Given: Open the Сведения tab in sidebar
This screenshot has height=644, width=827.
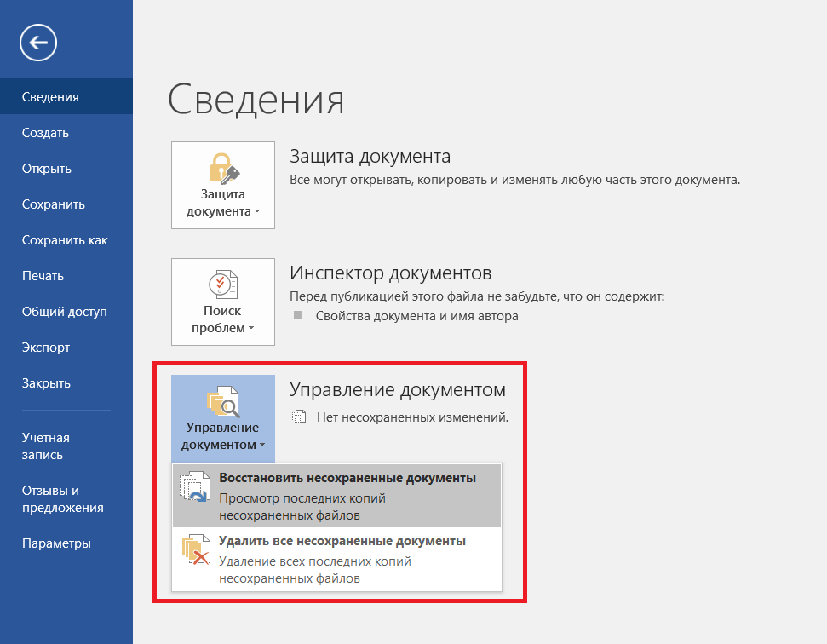Looking at the screenshot, I should [66, 96].
